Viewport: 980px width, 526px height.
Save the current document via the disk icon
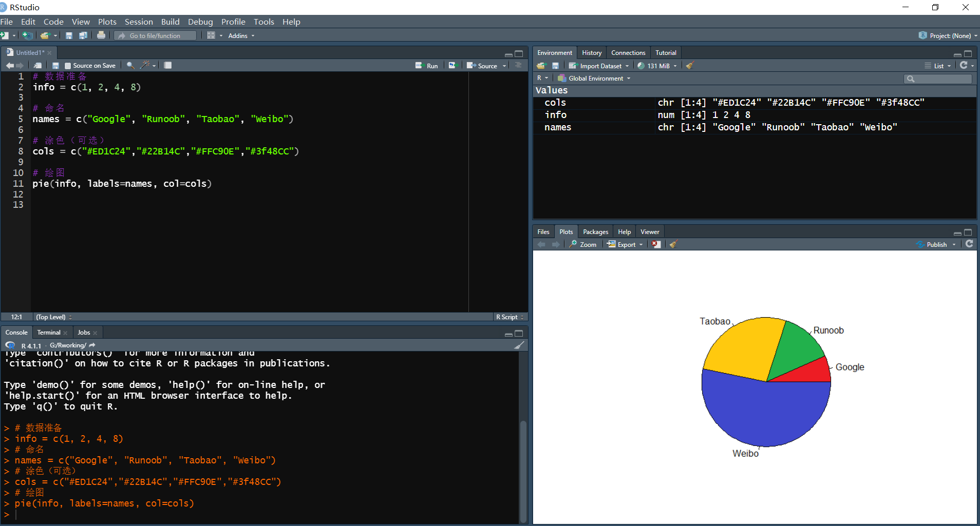tap(69, 35)
